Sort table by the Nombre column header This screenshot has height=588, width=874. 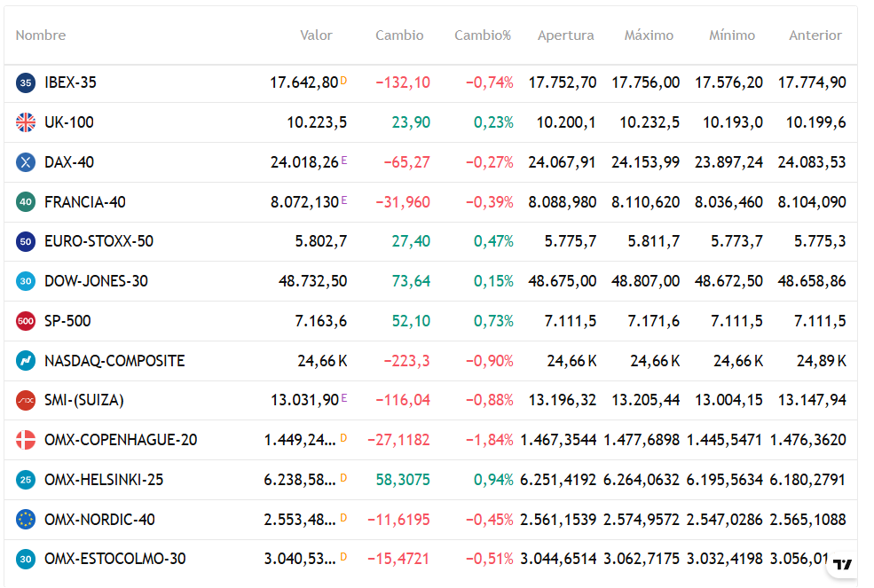41,35
